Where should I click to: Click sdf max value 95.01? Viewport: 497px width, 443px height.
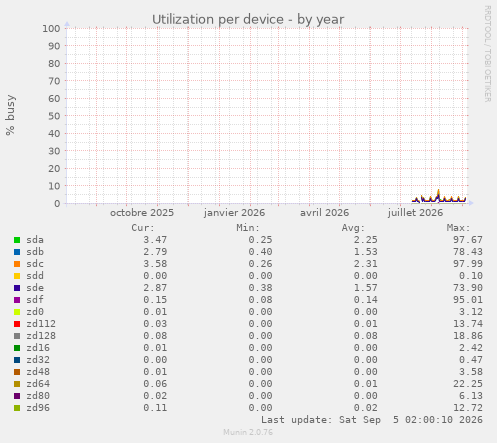(468, 300)
